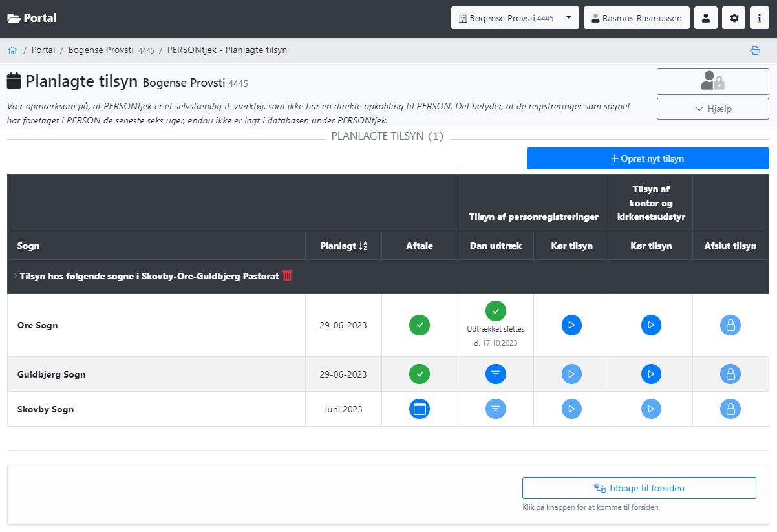Image resolution: width=777 pixels, height=532 pixels.
Task: Click the PERSONtjek - Planlagte tilsyn breadcrumb
Action: click(228, 50)
